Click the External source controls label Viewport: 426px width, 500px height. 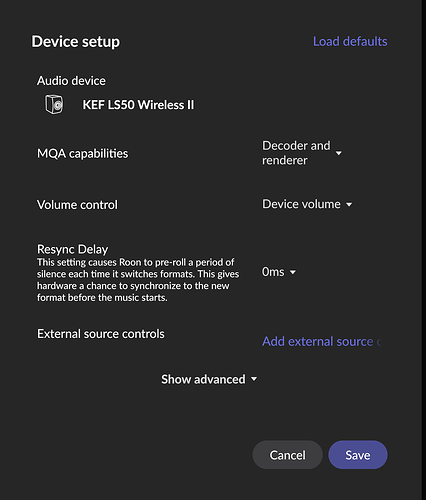[x=101, y=334]
